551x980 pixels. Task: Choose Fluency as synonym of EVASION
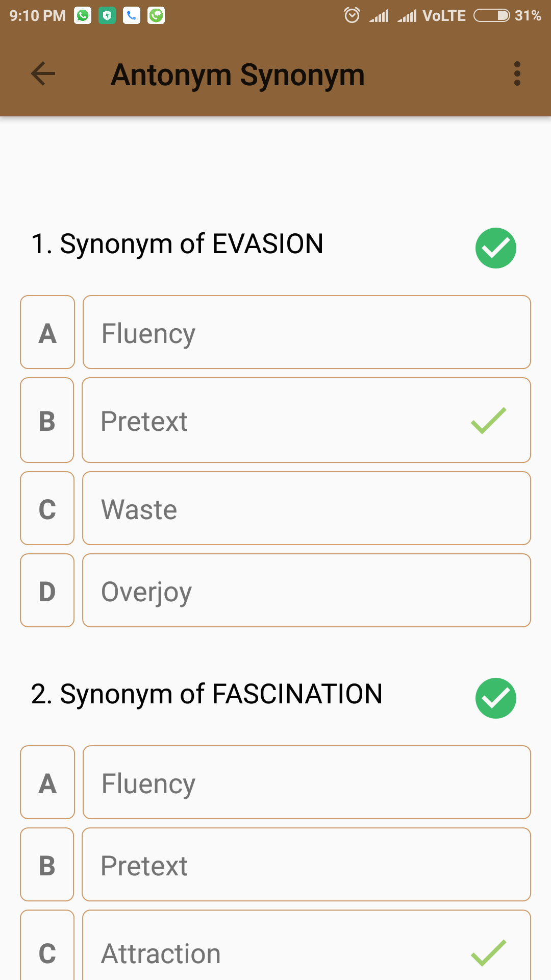click(306, 332)
